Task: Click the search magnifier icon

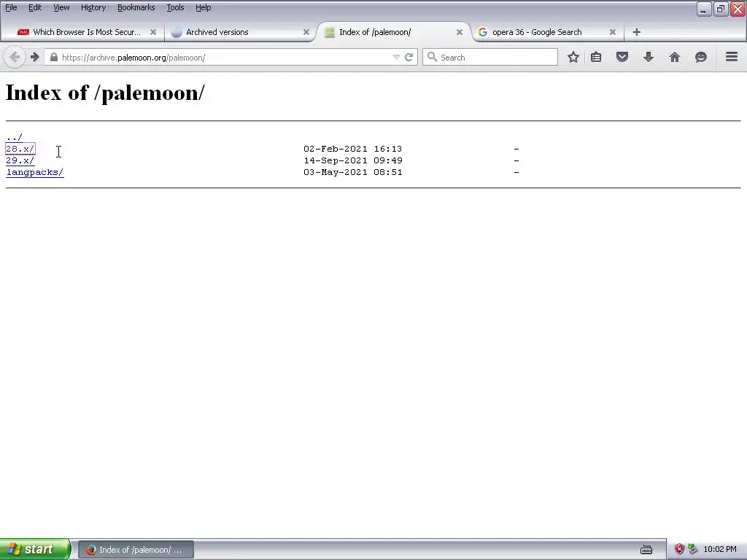Action: [432, 57]
